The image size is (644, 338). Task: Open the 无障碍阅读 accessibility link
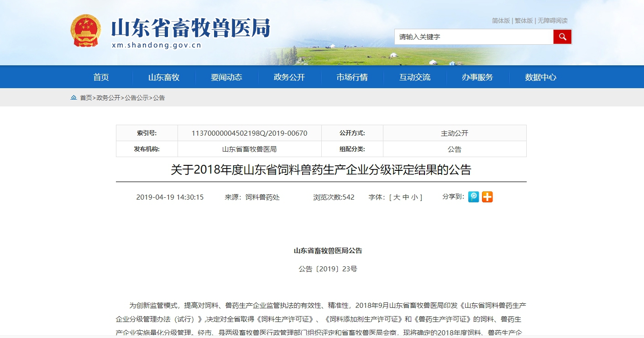tap(553, 21)
